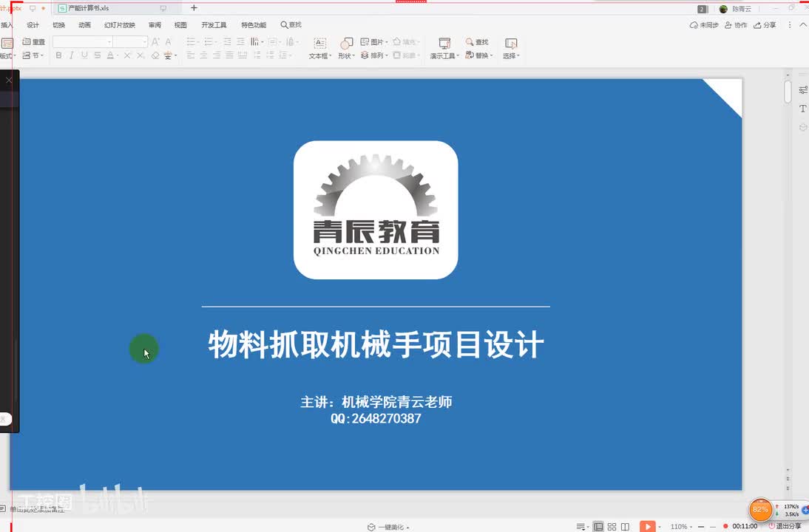Open the 排列 arrange dropdown
Image resolution: width=809 pixels, height=532 pixels.
(x=373, y=55)
